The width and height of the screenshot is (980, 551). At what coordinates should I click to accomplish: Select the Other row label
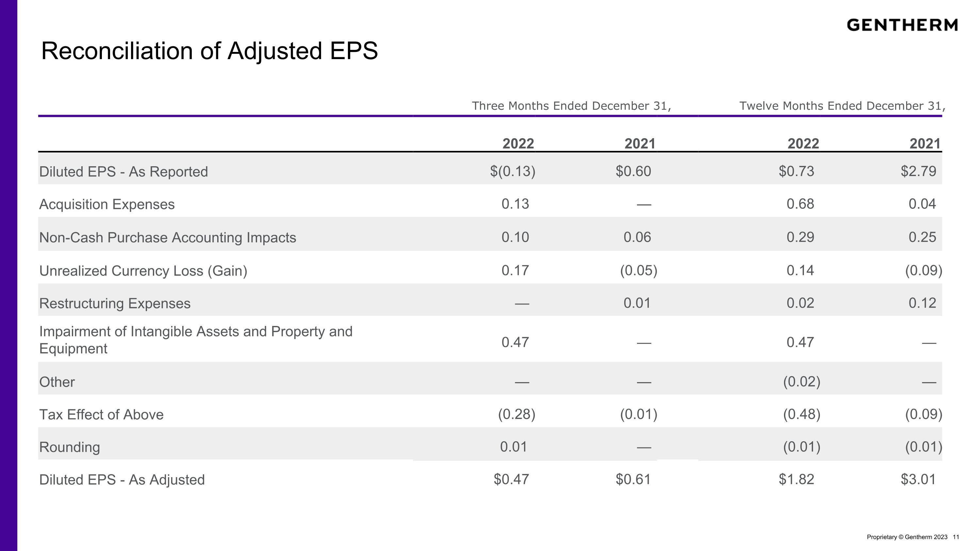pyautogui.click(x=57, y=382)
